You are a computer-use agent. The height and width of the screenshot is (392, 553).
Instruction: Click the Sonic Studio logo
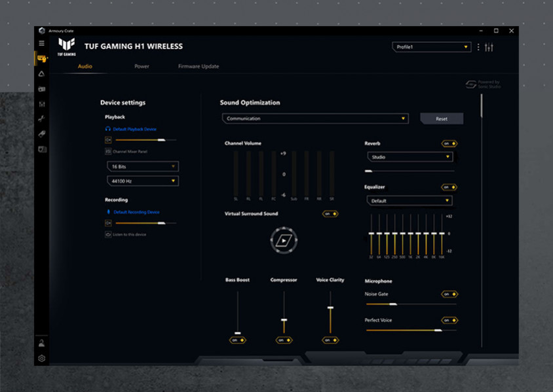[x=471, y=84]
